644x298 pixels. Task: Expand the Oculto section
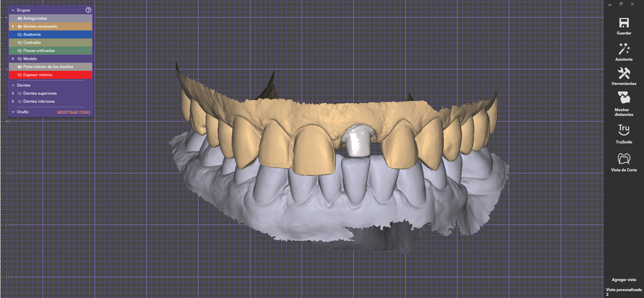click(x=13, y=112)
